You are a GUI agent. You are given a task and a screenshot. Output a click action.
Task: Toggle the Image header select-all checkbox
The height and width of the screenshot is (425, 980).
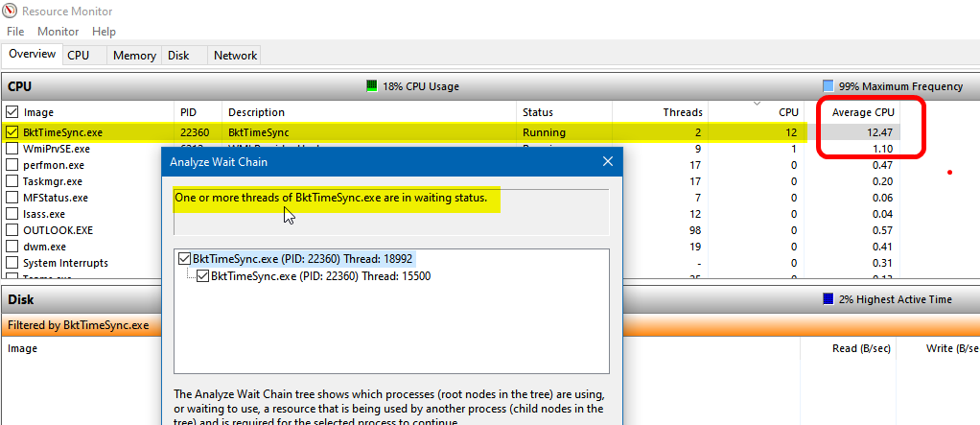coord(12,112)
